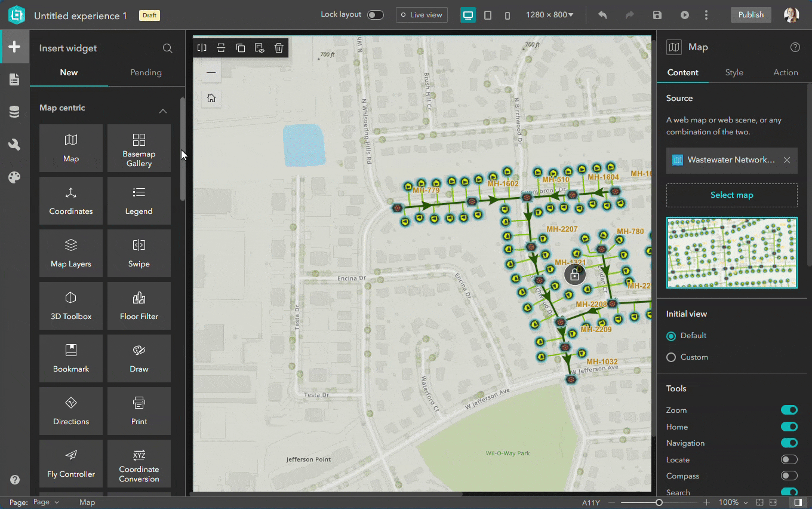Select the Custom initial view option
The height and width of the screenshot is (509, 812).
(x=671, y=357)
